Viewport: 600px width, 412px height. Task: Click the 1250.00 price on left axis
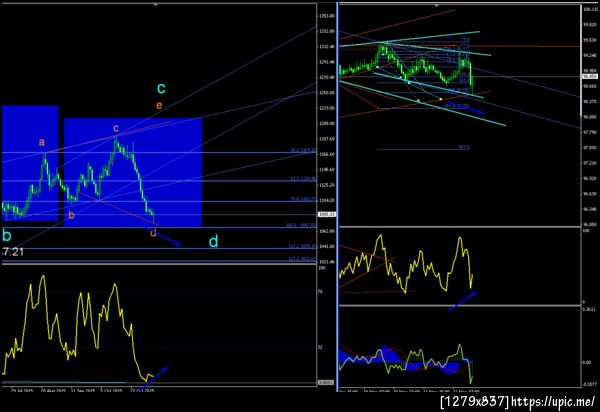(327, 93)
